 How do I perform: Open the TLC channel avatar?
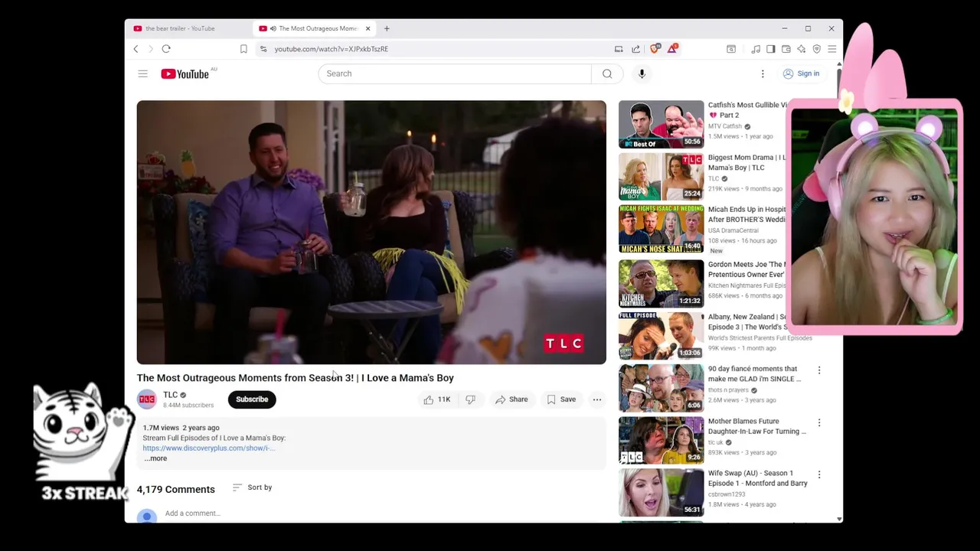click(x=146, y=399)
